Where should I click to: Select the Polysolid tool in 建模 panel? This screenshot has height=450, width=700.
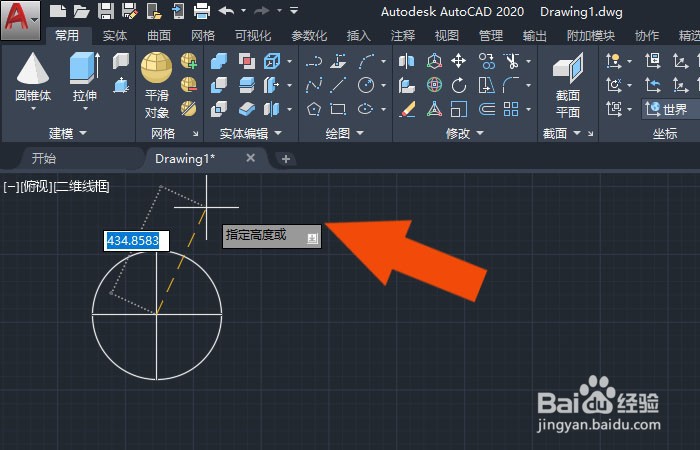tap(121, 60)
